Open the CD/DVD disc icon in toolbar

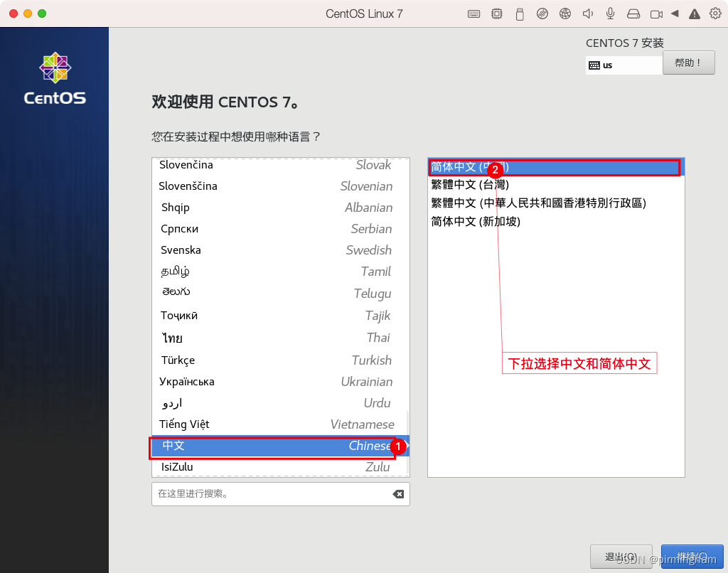[x=542, y=14]
